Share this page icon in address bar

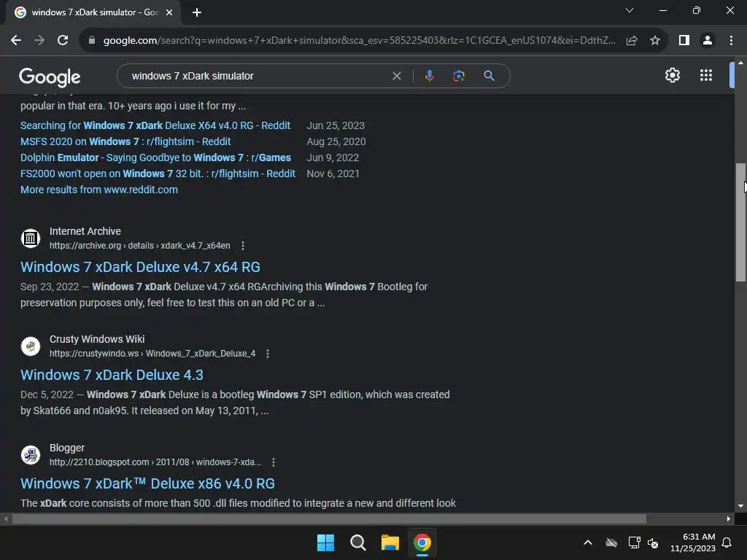pos(632,41)
